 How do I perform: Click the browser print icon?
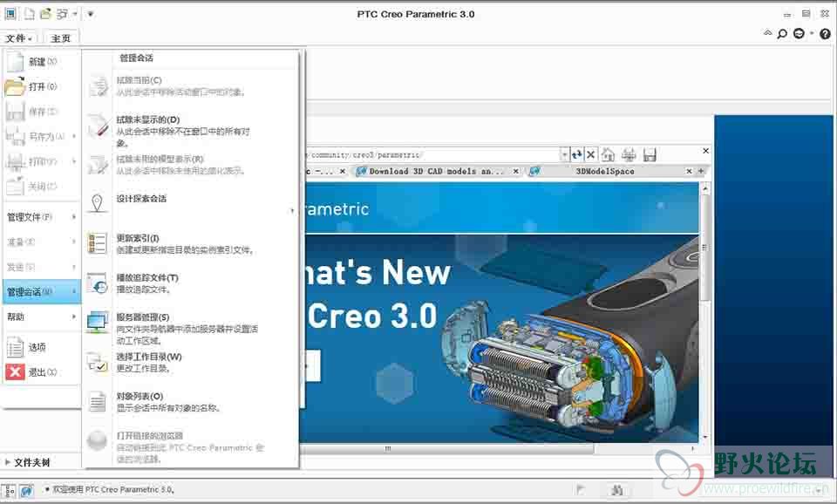coord(629,155)
